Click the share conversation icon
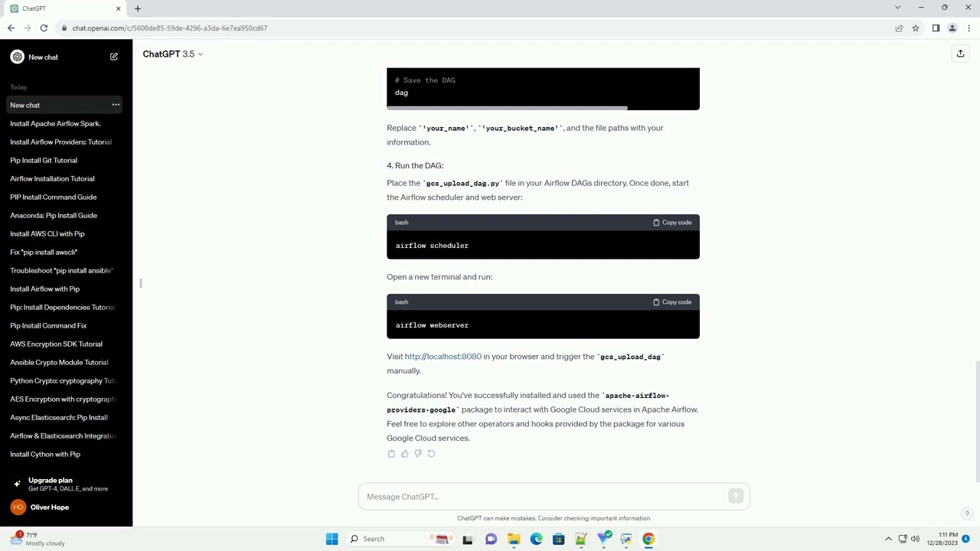The width and height of the screenshot is (980, 551). [960, 54]
